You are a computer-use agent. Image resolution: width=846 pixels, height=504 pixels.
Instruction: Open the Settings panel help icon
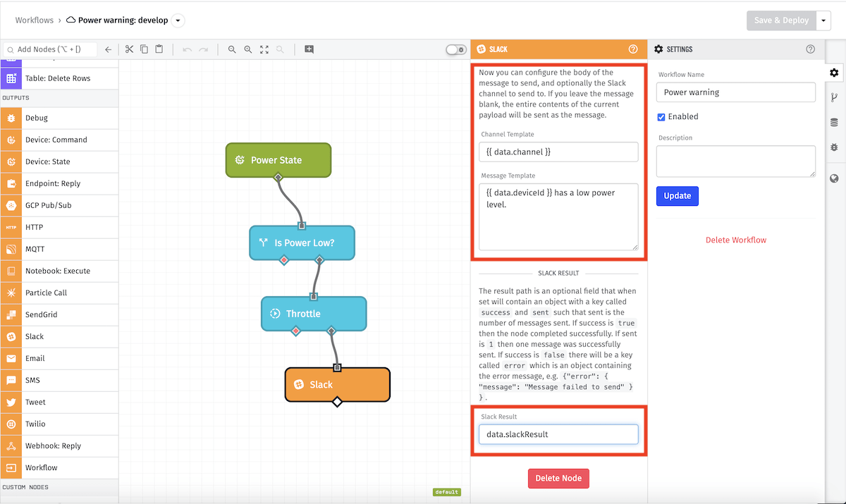click(x=810, y=49)
